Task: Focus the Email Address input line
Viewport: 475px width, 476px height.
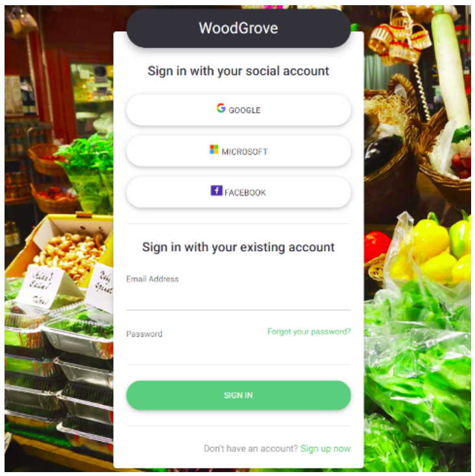Action: [x=238, y=299]
